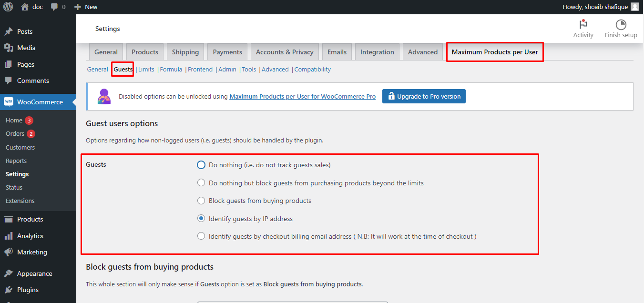644x303 pixels.
Task: Go to the Limits sub-section
Action: (146, 69)
